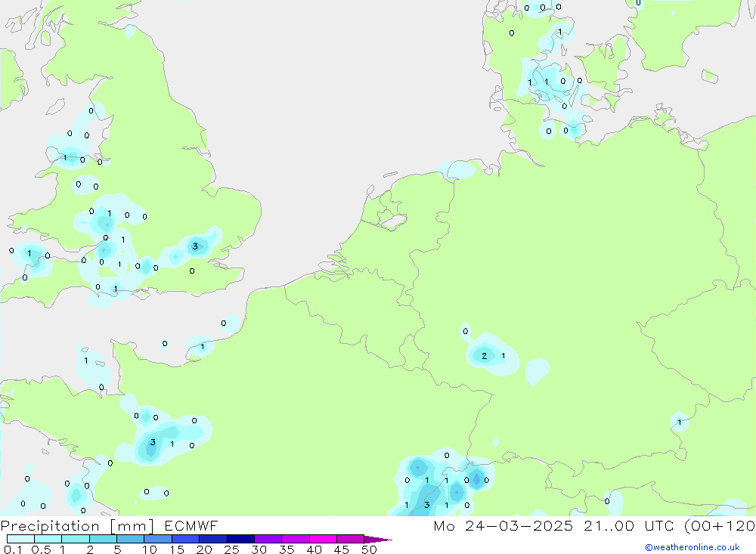
Task: Click the '3' precipitation value over western France
Action: [153, 442]
